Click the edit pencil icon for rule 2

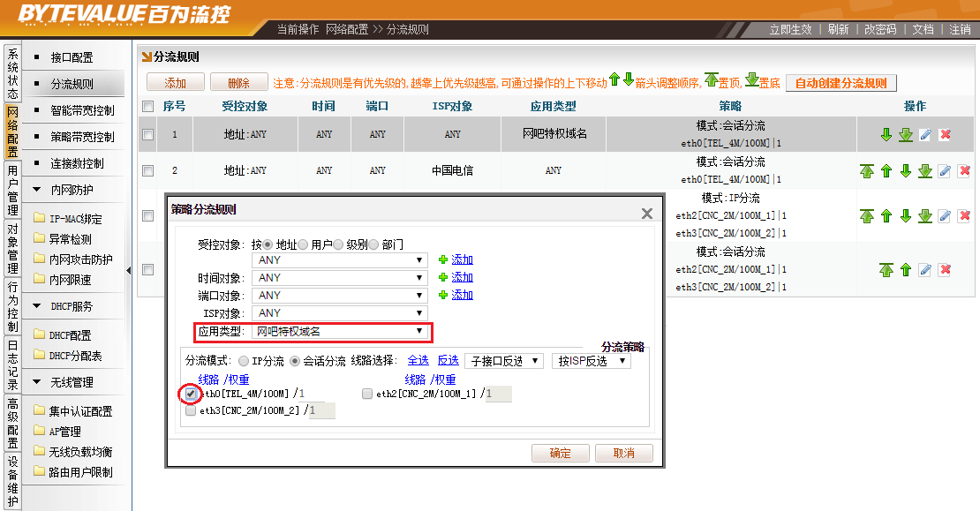[944, 171]
